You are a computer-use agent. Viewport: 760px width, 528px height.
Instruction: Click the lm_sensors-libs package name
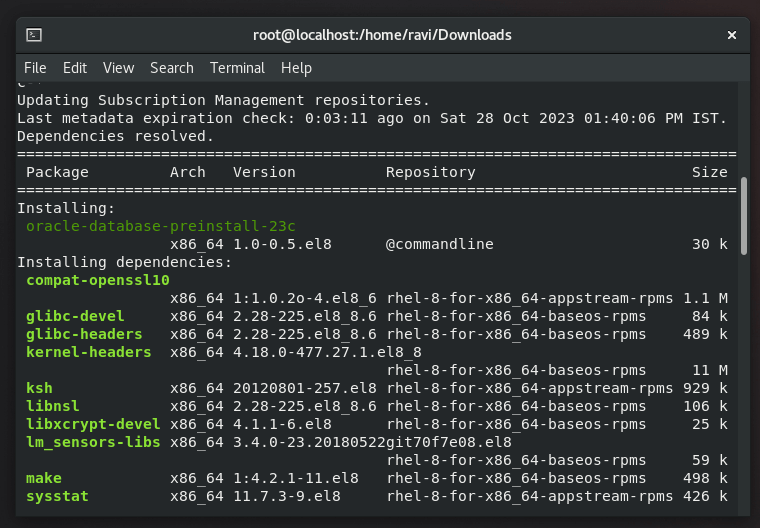93,442
